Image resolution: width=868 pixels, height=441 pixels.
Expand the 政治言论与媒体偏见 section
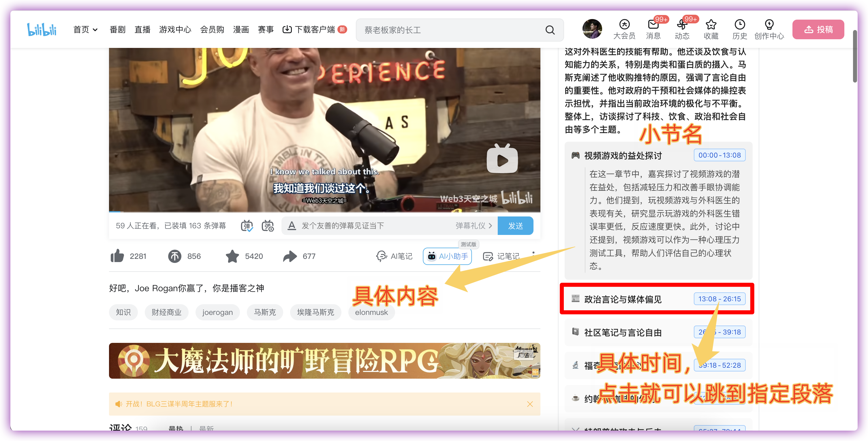coord(623,299)
